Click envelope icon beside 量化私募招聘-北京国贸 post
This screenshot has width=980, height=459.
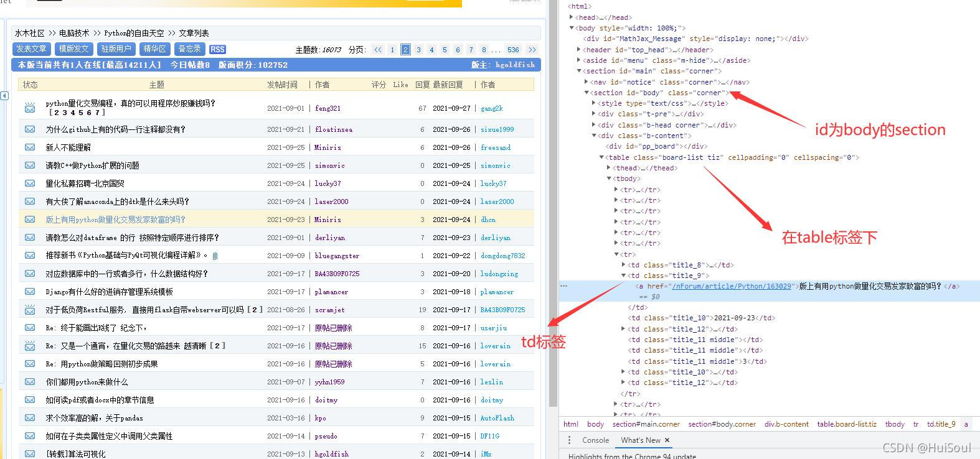pyautogui.click(x=29, y=183)
